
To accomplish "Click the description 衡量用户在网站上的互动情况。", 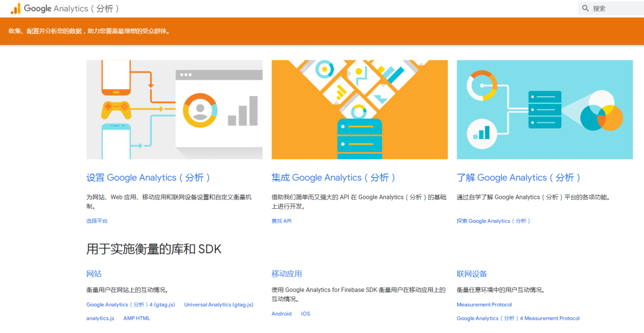I will click(x=128, y=290).
